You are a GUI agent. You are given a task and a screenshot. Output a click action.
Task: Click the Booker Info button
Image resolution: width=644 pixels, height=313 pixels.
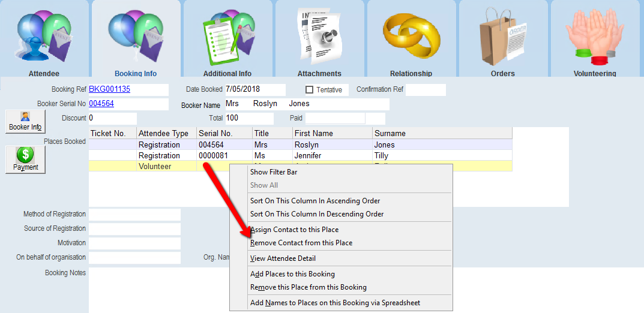coord(25,122)
